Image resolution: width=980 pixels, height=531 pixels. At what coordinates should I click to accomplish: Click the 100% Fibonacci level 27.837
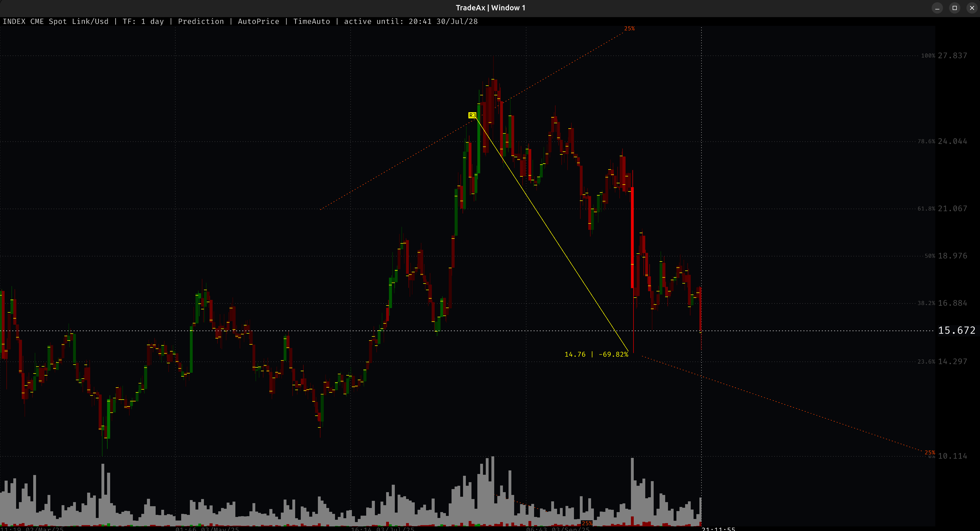pyautogui.click(x=952, y=55)
